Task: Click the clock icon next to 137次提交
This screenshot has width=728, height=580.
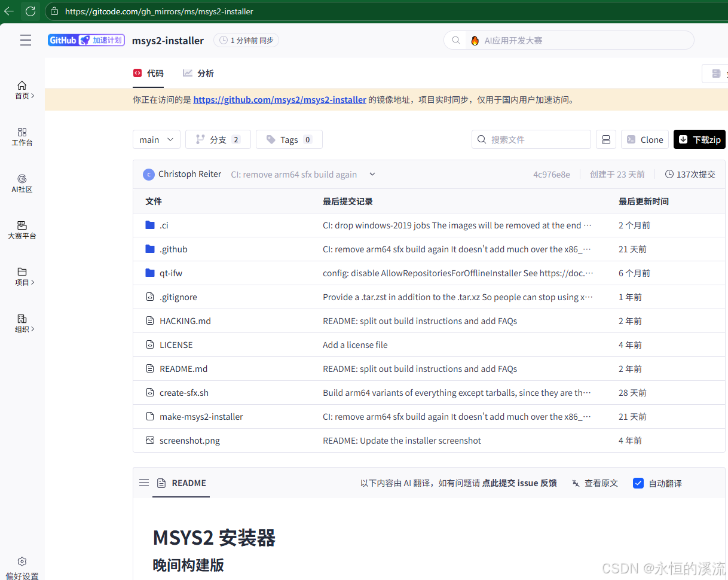Action: click(669, 175)
